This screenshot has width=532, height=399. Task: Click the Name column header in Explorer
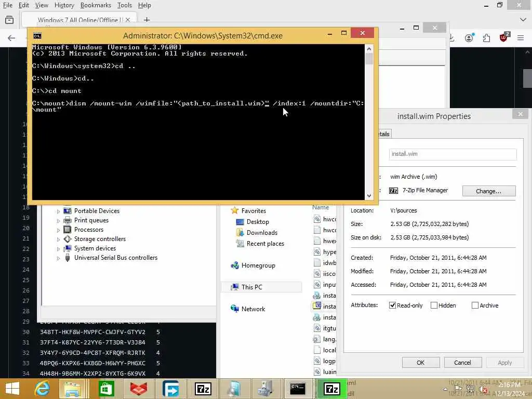point(321,207)
